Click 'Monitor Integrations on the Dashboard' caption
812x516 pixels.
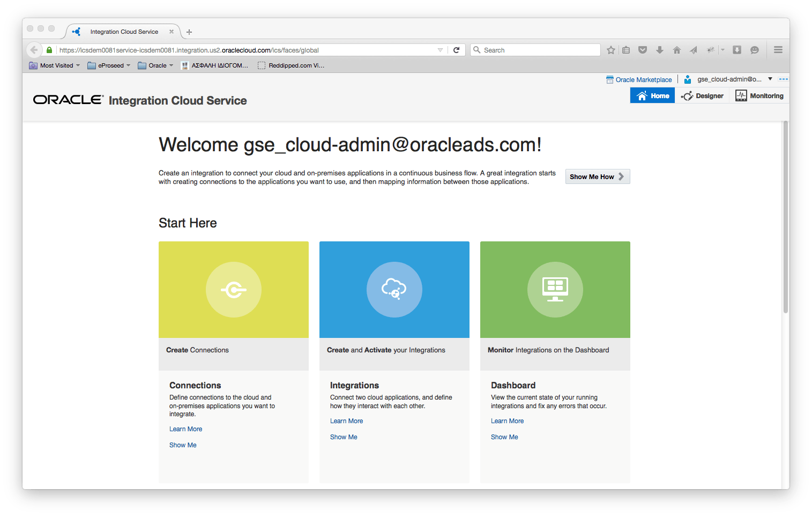coord(548,350)
